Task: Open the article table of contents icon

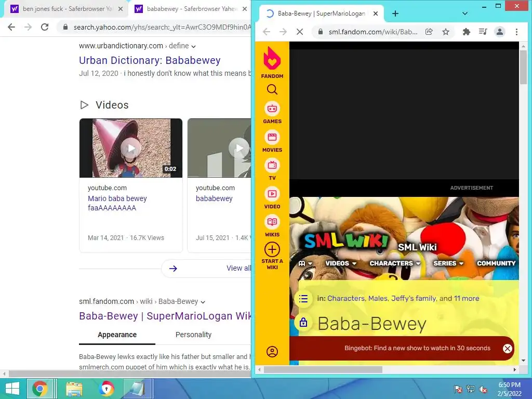Action: [303, 299]
